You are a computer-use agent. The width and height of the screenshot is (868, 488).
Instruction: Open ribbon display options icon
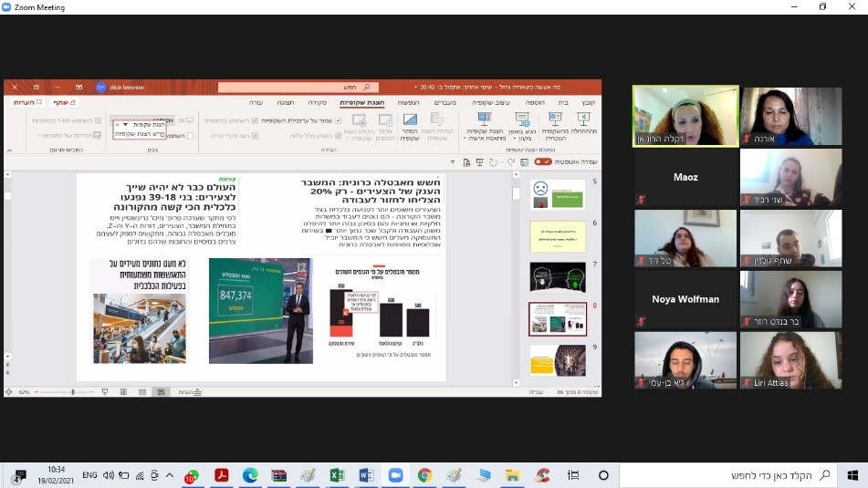[78, 88]
